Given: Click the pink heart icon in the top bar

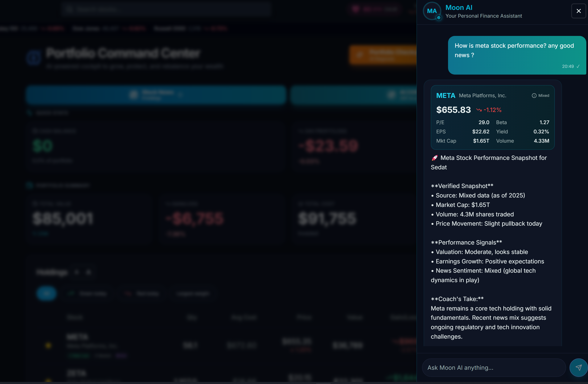Looking at the screenshot, I should [356, 9].
